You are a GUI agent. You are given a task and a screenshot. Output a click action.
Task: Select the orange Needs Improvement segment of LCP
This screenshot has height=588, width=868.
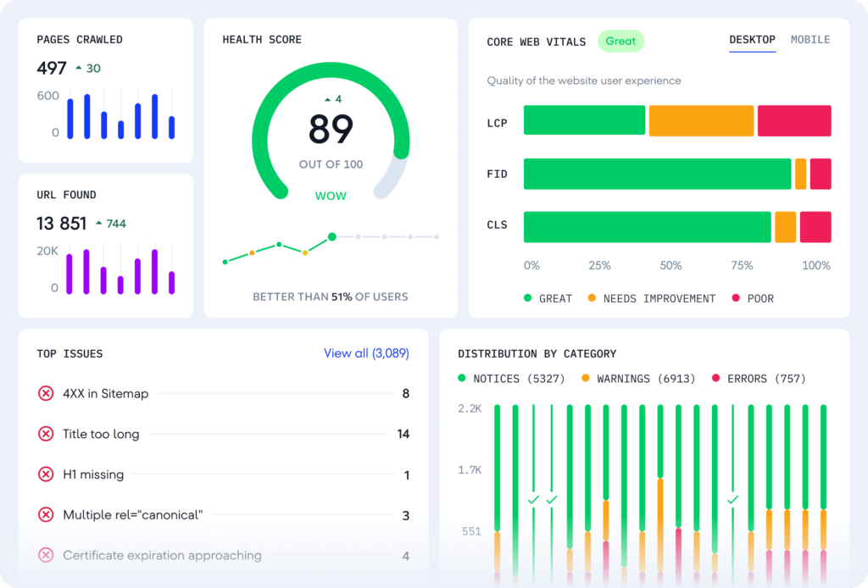click(701, 120)
